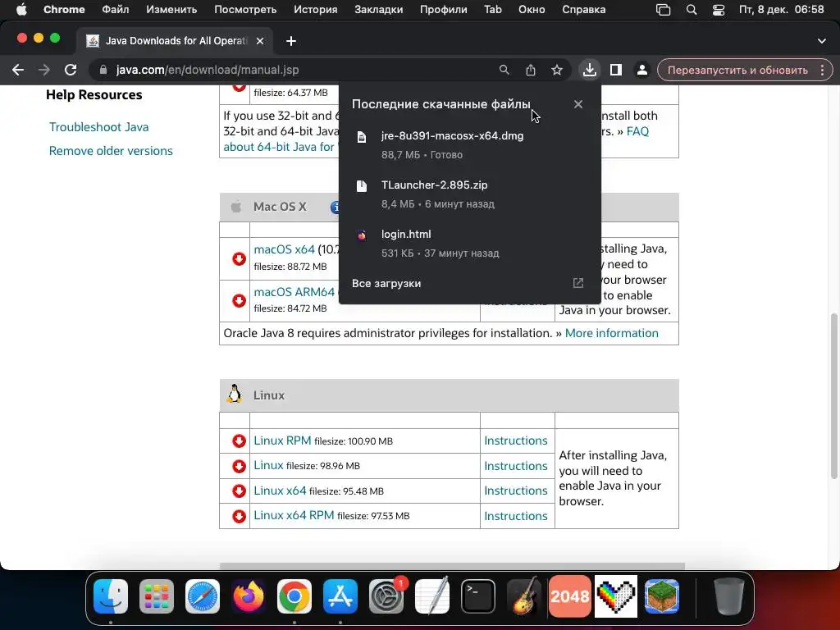Click the zoom magnifier icon in address bar

point(504,70)
